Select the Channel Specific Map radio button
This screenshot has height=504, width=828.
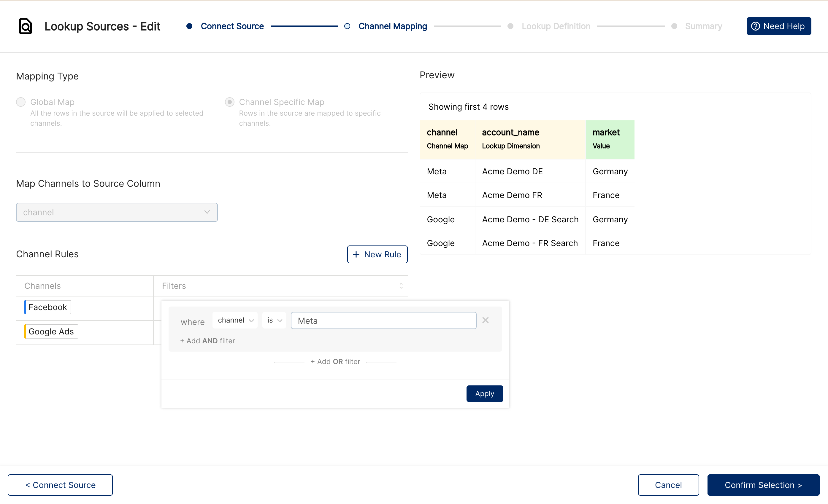[229, 102]
